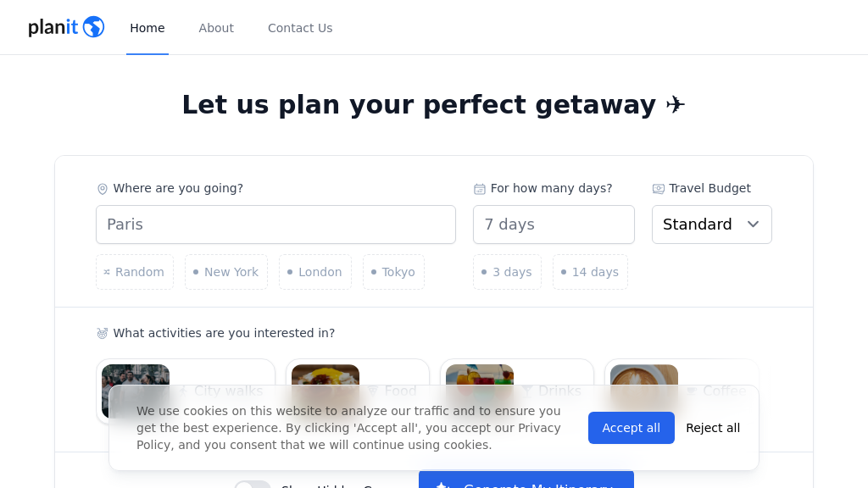Screen dimensions: 868x488
Task: Open the Travel Budget Standard dropdown
Action: [711, 225]
